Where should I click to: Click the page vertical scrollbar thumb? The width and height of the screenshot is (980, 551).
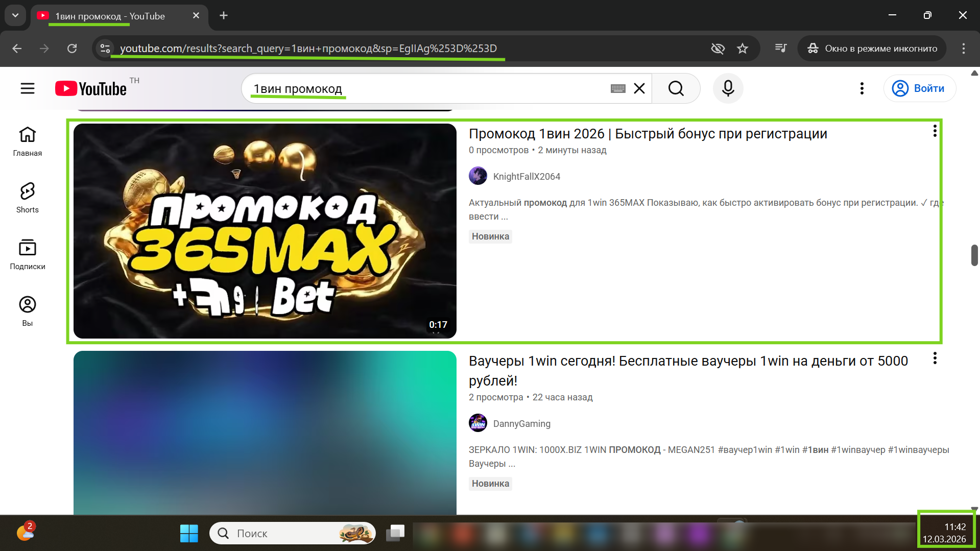click(x=974, y=255)
